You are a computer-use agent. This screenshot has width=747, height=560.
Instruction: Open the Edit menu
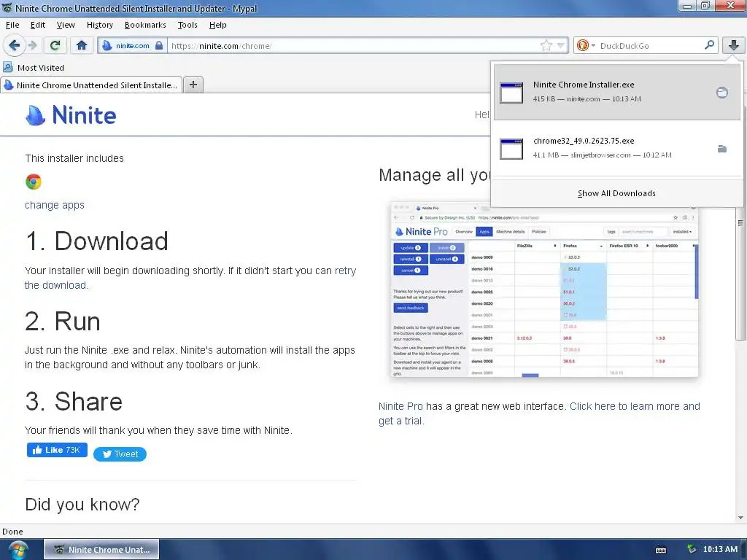[38, 25]
